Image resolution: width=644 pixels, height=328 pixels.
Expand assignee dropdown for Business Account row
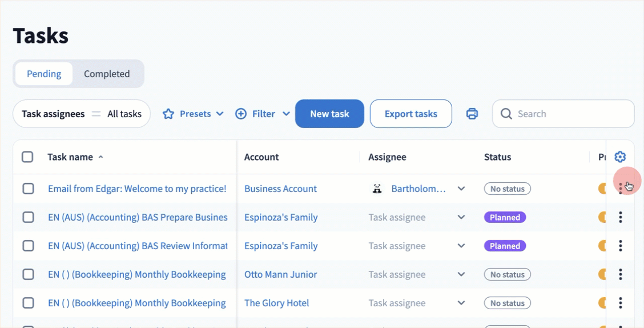(x=461, y=189)
